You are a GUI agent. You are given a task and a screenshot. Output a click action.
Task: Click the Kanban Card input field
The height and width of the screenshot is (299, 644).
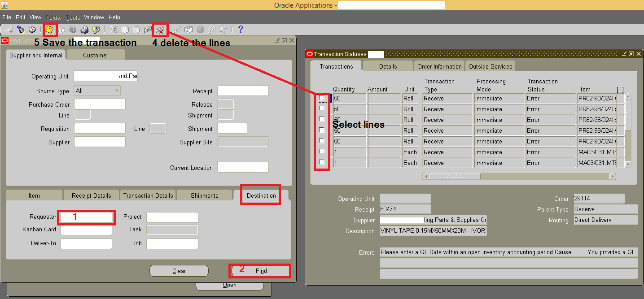[86, 230]
